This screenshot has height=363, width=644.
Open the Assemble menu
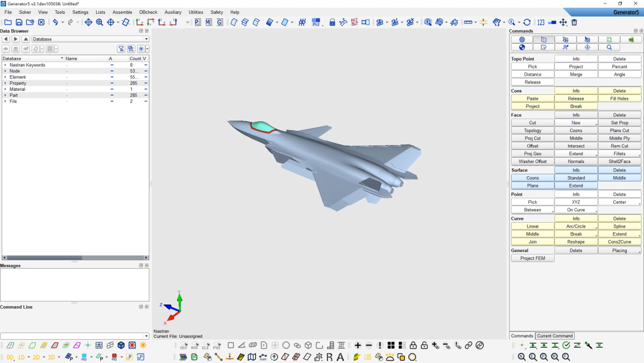[x=122, y=12]
